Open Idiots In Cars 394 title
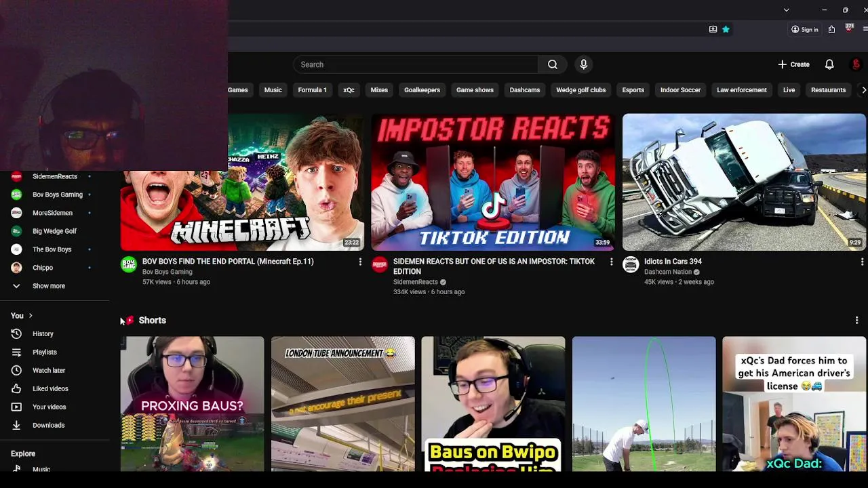This screenshot has height=488, width=868. [673, 262]
